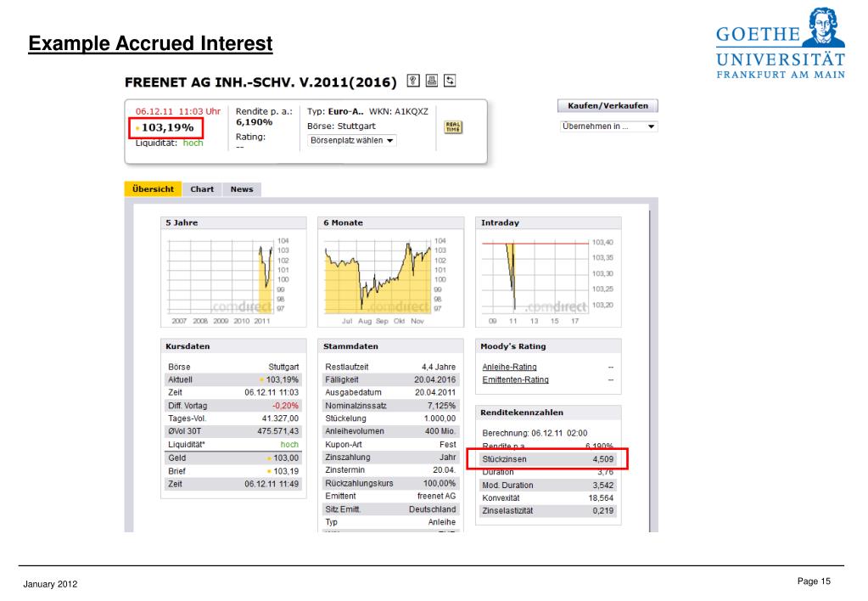Image resolution: width=868 pixels, height=601 pixels.
Task: Click the Diff. Vortag -0,20% value
Action: click(285, 406)
